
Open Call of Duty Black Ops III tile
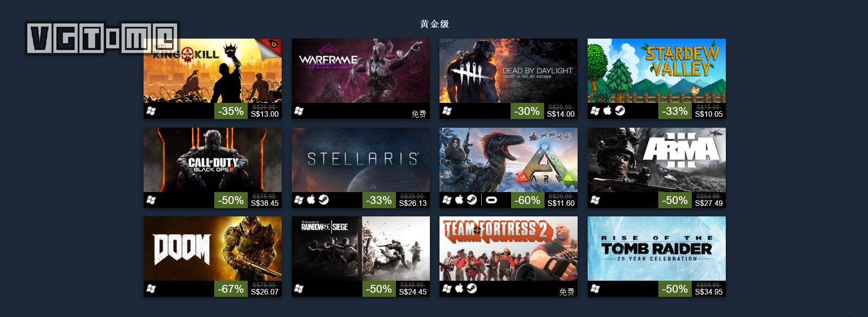point(212,160)
